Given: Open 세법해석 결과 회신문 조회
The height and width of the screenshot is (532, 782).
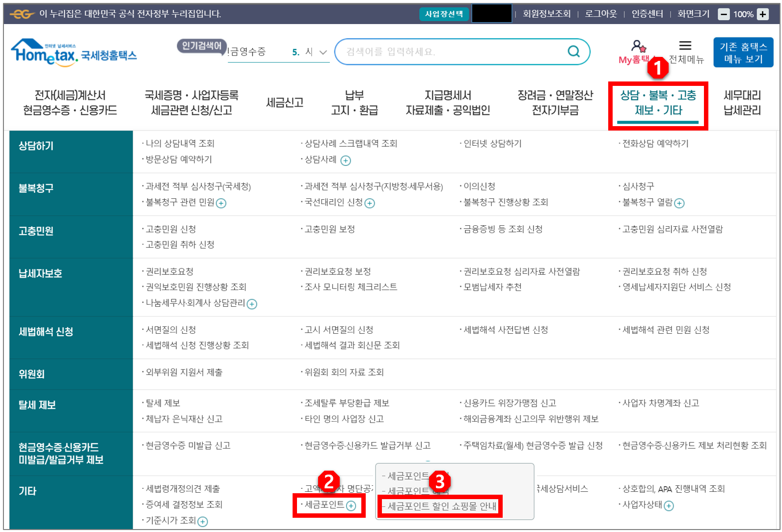Looking at the screenshot, I should click(352, 346).
